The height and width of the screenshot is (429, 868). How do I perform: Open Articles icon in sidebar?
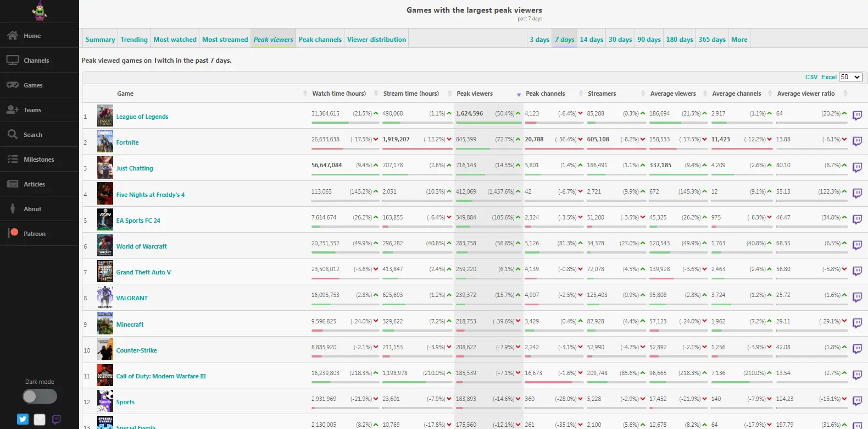13,184
